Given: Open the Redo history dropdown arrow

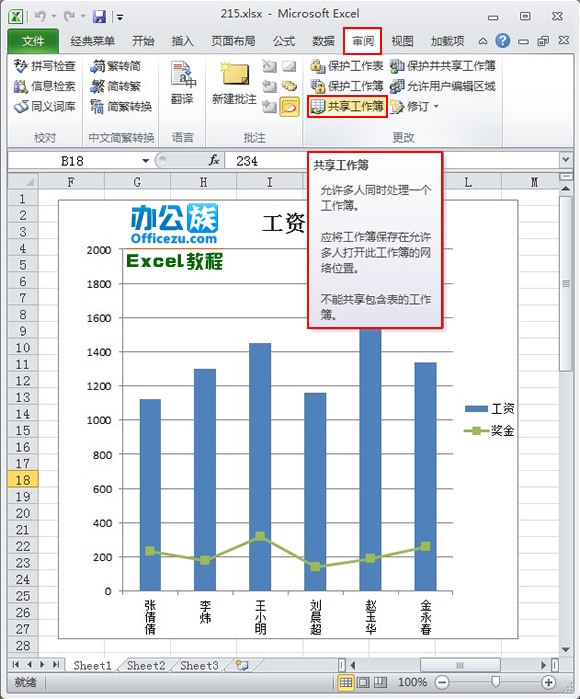Looking at the screenshot, I should (83, 16).
